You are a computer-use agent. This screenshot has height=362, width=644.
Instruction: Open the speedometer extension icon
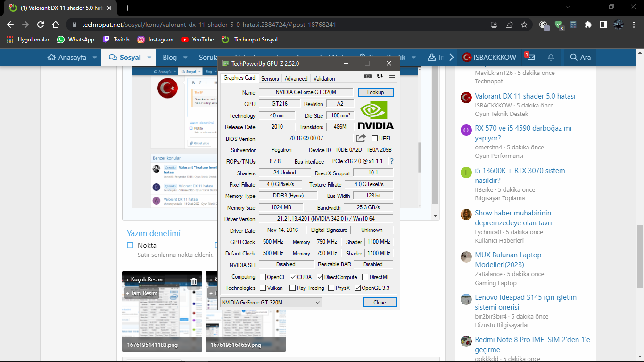(544, 25)
